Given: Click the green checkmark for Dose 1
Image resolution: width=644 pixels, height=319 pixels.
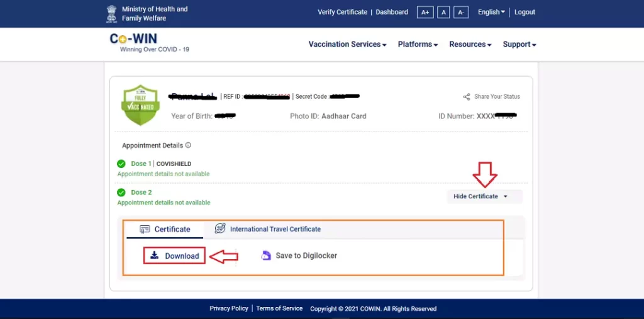Looking at the screenshot, I should point(121,164).
